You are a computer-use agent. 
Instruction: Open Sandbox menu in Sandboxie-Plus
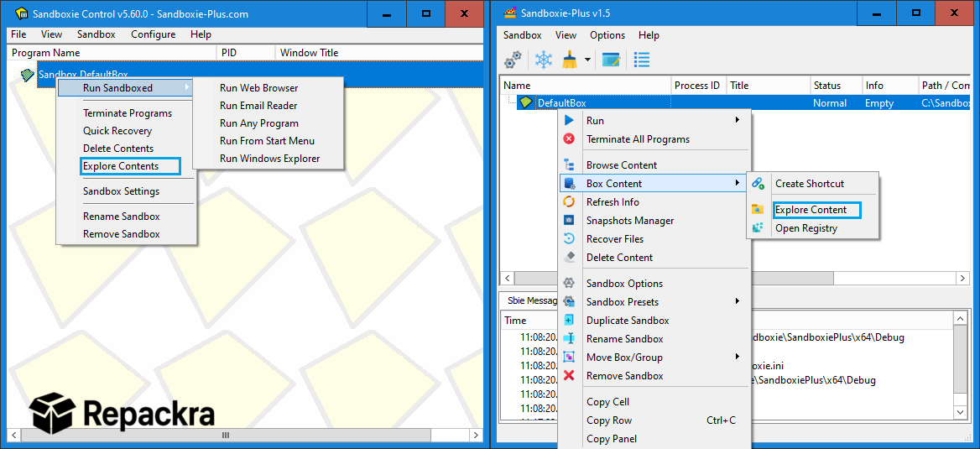click(x=523, y=35)
